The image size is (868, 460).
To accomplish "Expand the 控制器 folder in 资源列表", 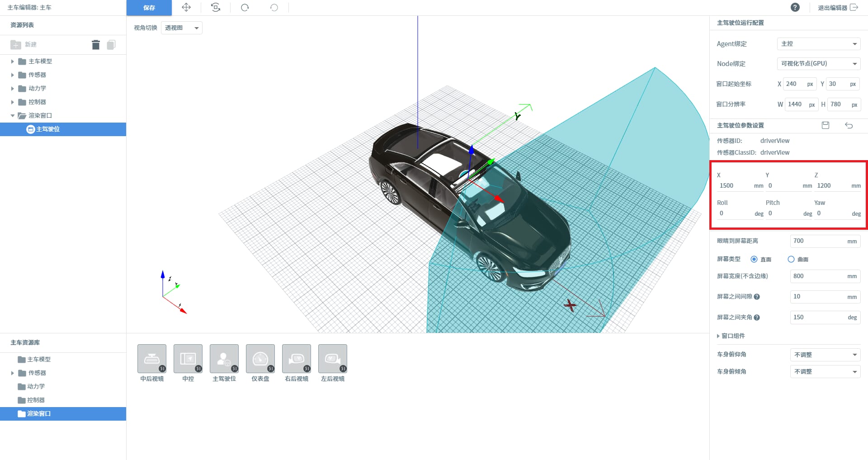I will [x=13, y=102].
